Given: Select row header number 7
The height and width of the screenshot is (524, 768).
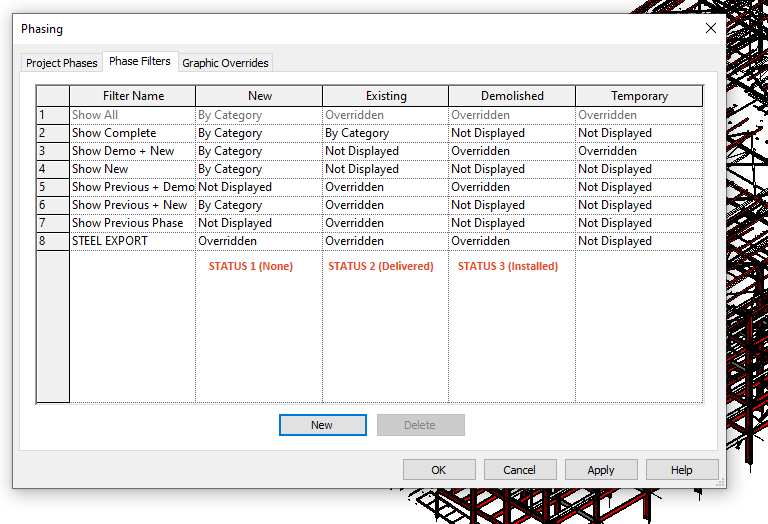Looking at the screenshot, I should click(x=53, y=223).
